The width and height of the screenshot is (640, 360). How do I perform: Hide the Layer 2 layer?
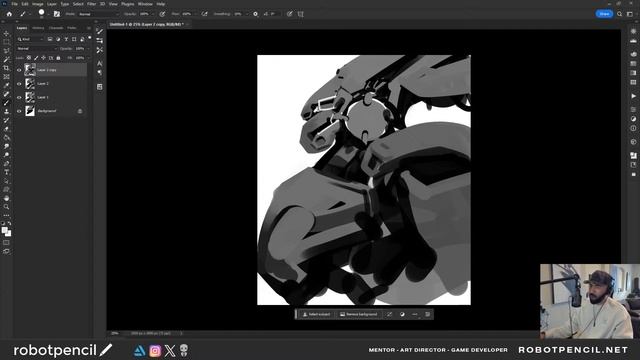click(x=19, y=84)
